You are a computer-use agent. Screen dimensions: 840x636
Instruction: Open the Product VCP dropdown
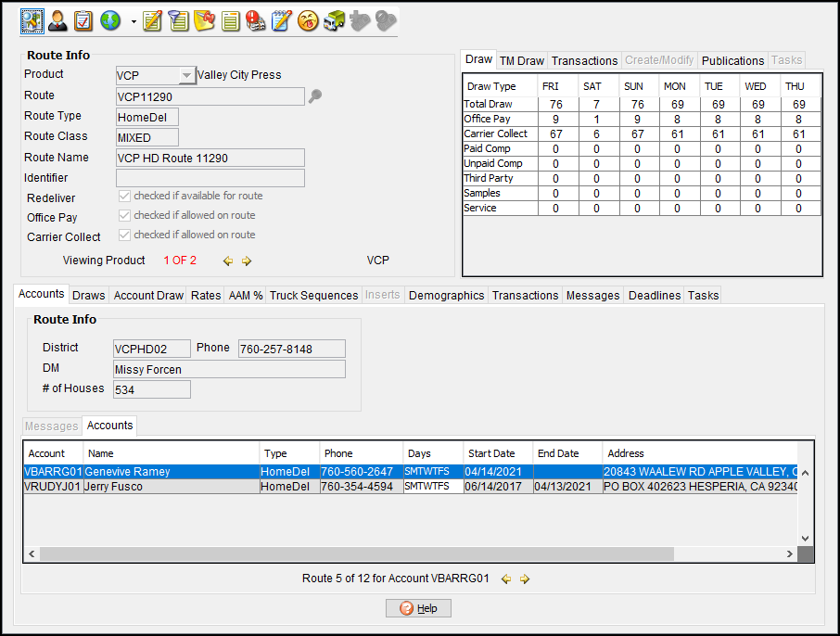pos(186,75)
